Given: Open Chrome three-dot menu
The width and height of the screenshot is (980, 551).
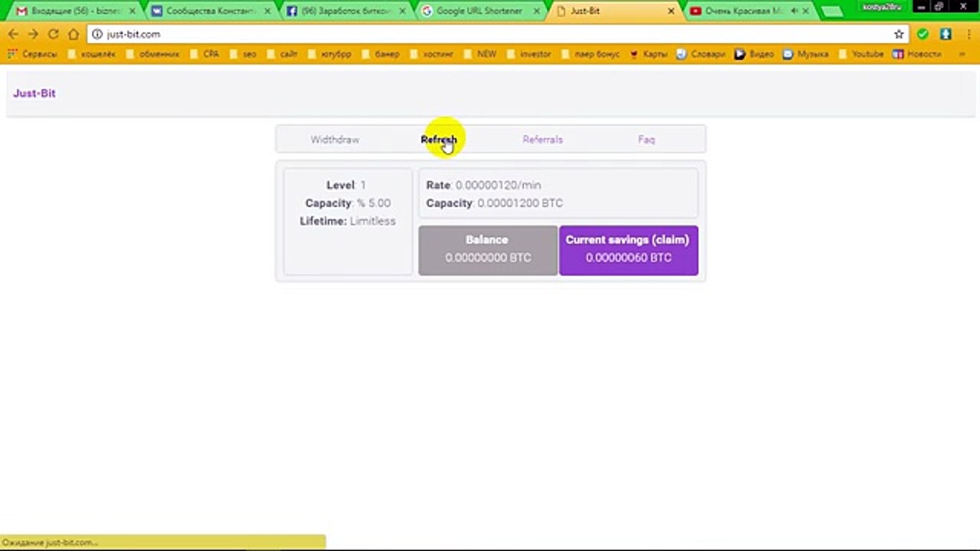Looking at the screenshot, I should point(968,34).
